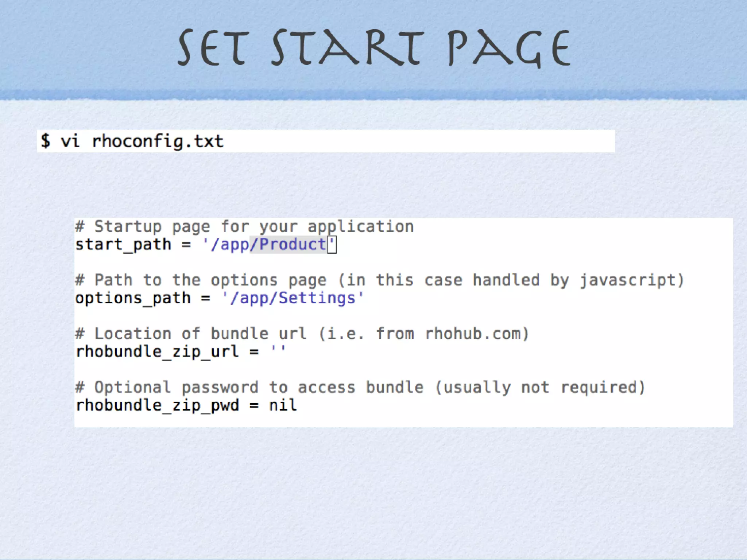Click the 'options_path' variable name
The width and height of the screenshot is (747, 560).
(133, 299)
